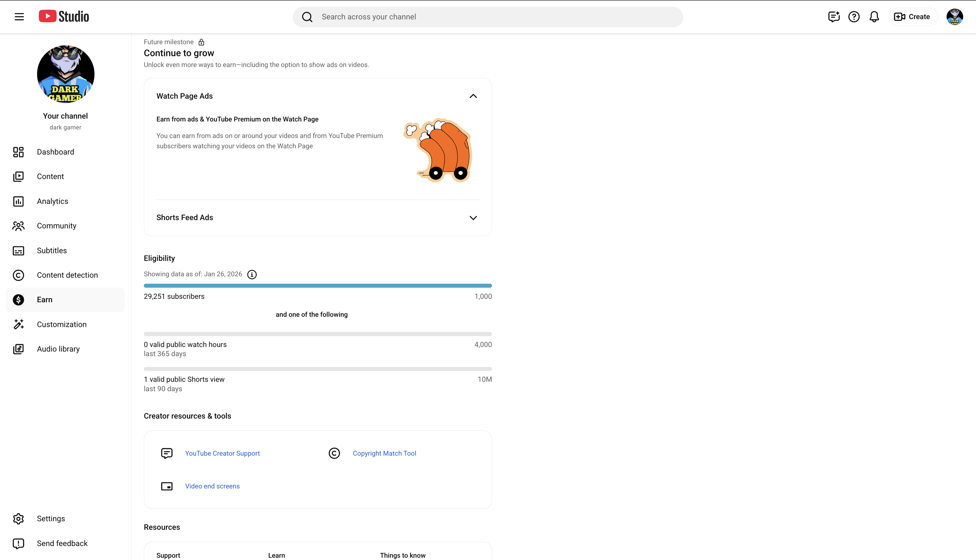This screenshot has width=976, height=560.
Task: Open Analytics from the sidebar
Action: pos(65,201)
